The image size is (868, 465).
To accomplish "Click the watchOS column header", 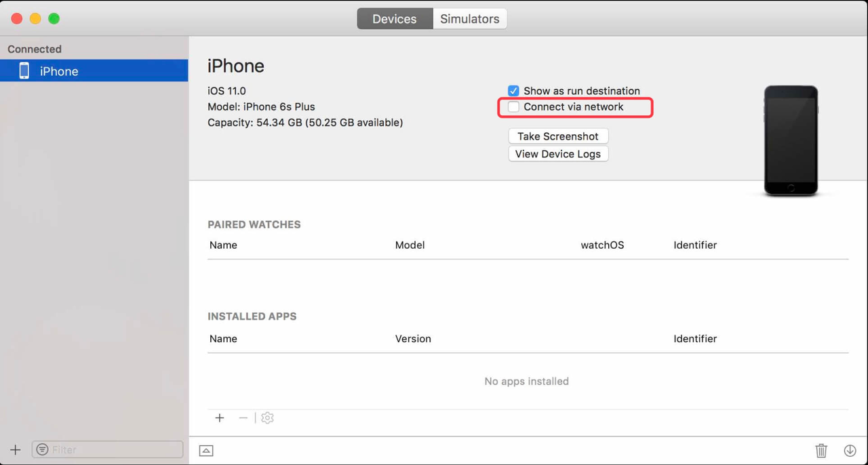I will [602, 245].
